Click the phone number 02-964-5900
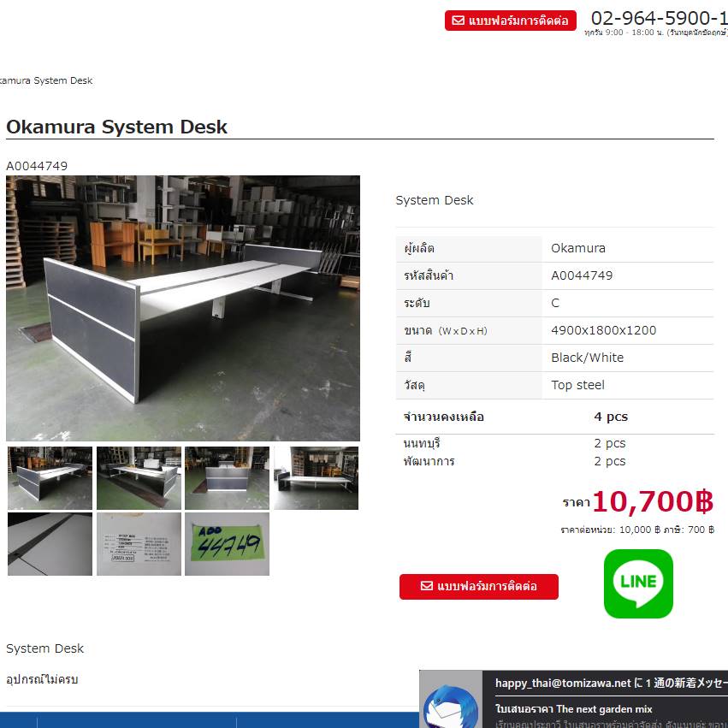Image resolution: width=728 pixels, height=728 pixels. point(659,18)
